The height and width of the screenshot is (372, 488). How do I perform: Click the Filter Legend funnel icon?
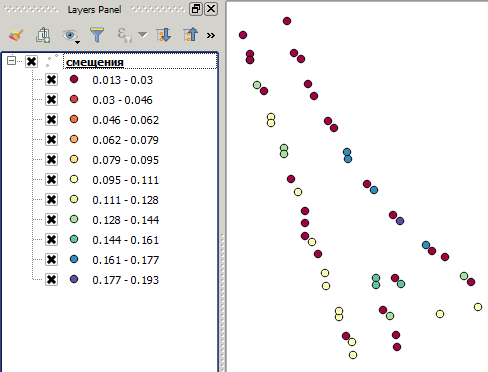click(x=97, y=35)
